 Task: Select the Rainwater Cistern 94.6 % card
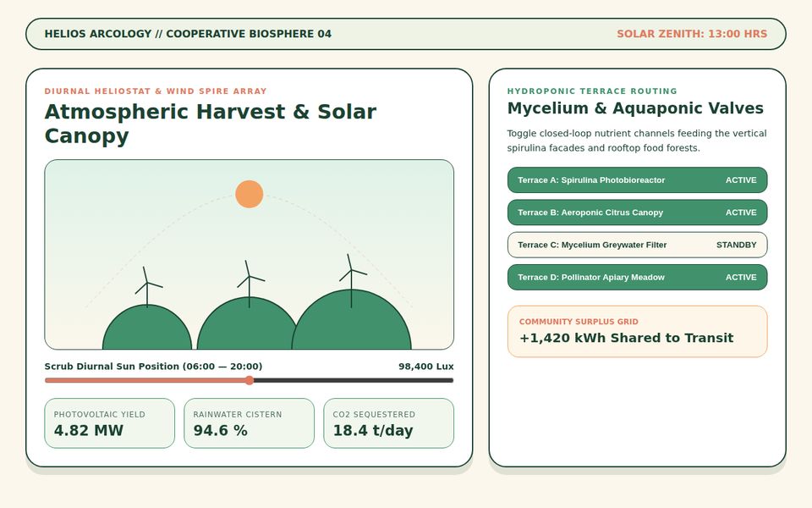(249, 423)
